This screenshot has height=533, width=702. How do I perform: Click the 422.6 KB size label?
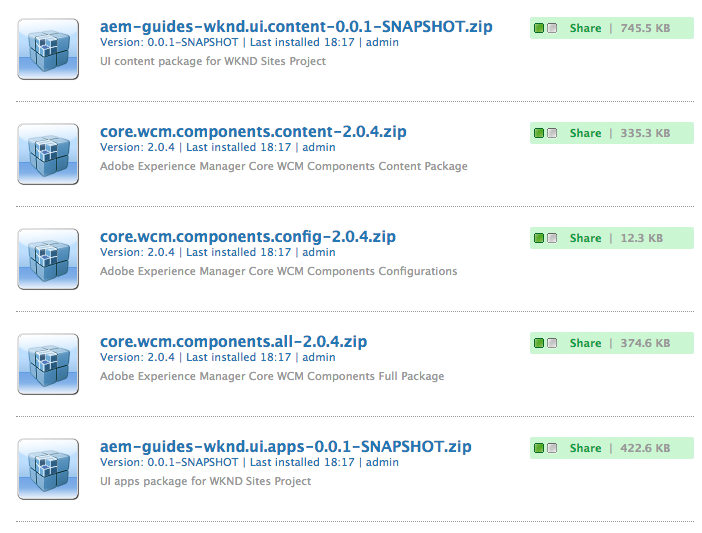tap(645, 448)
